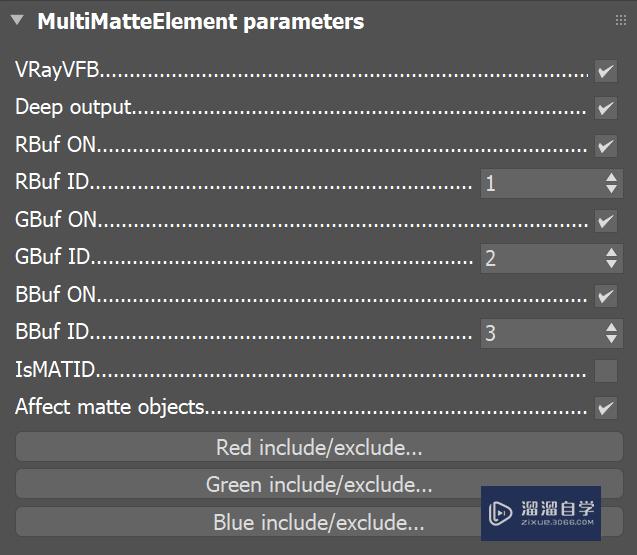Open Green include/exclude list
Viewport: 637px width, 555px height.
click(319, 485)
